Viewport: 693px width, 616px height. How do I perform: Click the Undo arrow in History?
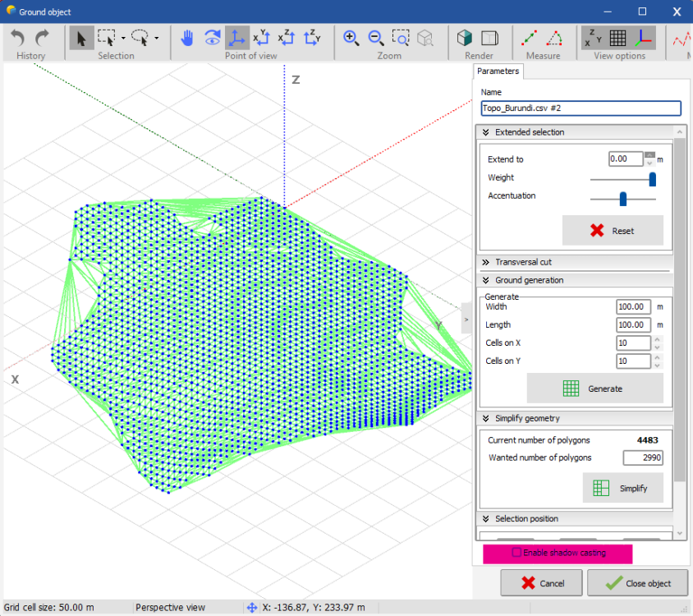(x=18, y=38)
